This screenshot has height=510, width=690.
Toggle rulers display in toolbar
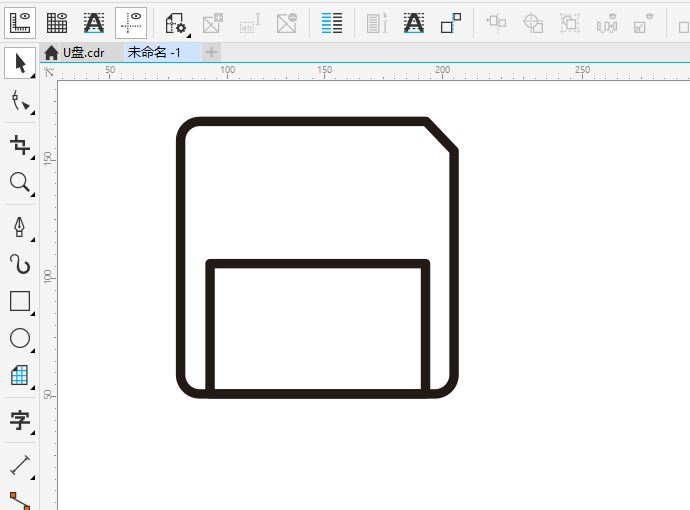coord(21,21)
